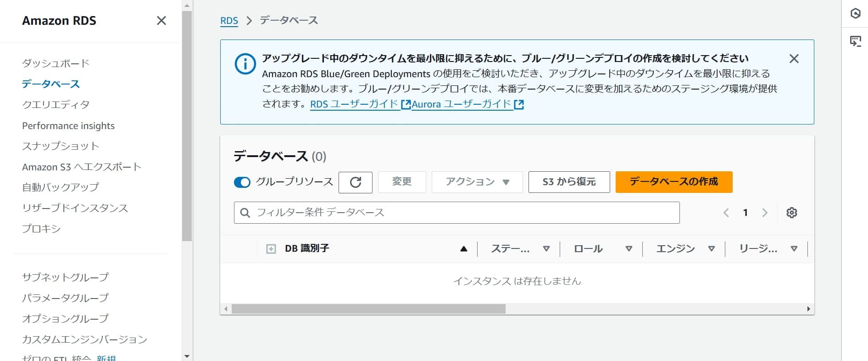The height and width of the screenshot is (361, 868).
Task: Click the expand-all icon beside DB 識別子
Action: [x=271, y=249]
